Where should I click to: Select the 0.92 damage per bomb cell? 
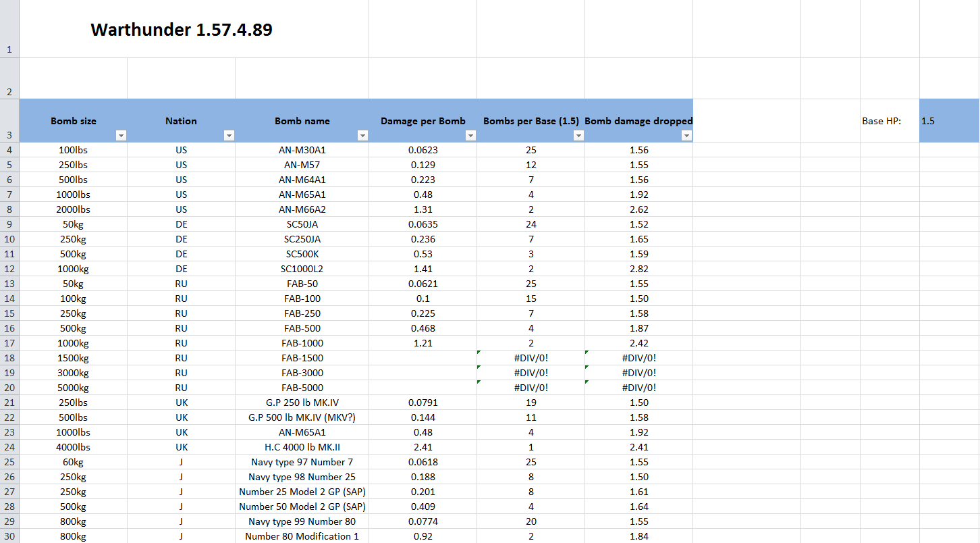(423, 536)
